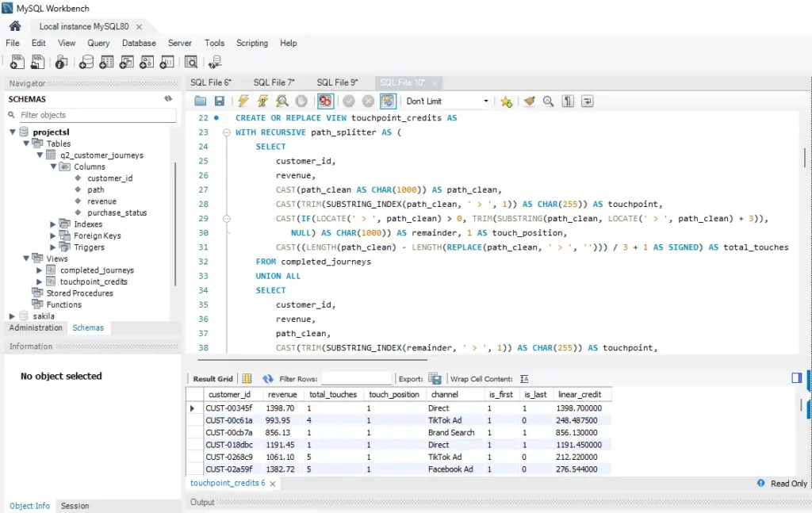Create a new table in active schema
The height and width of the screenshot is (513, 812).
click(106, 62)
